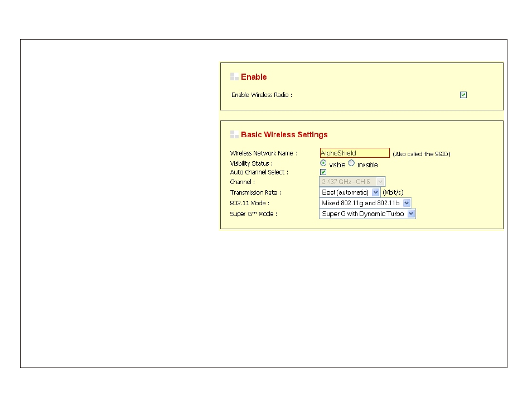Click the 'Auto Channel Select :' label
The width and height of the screenshot is (532, 411).
point(259,172)
